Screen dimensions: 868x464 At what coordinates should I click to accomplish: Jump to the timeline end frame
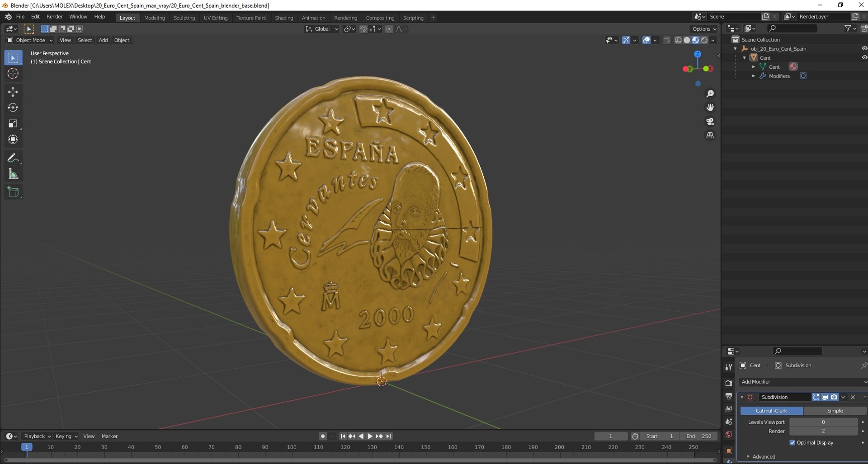tap(389, 436)
